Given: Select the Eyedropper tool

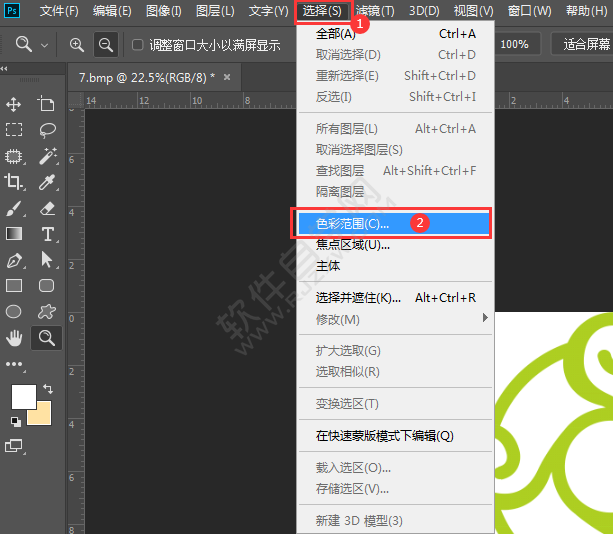Looking at the screenshot, I should [x=46, y=182].
